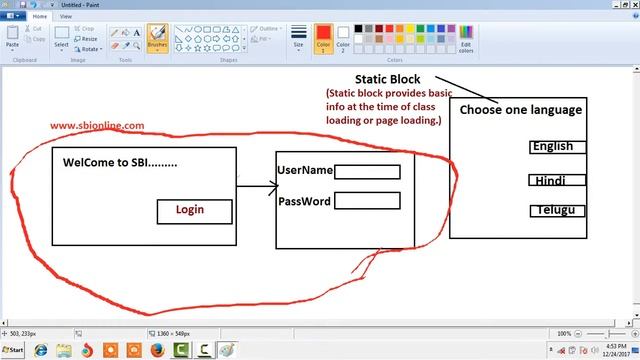Click the horizontal scrollbar below the canvas
This screenshot has height=360, width=640.
coord(311,322)
